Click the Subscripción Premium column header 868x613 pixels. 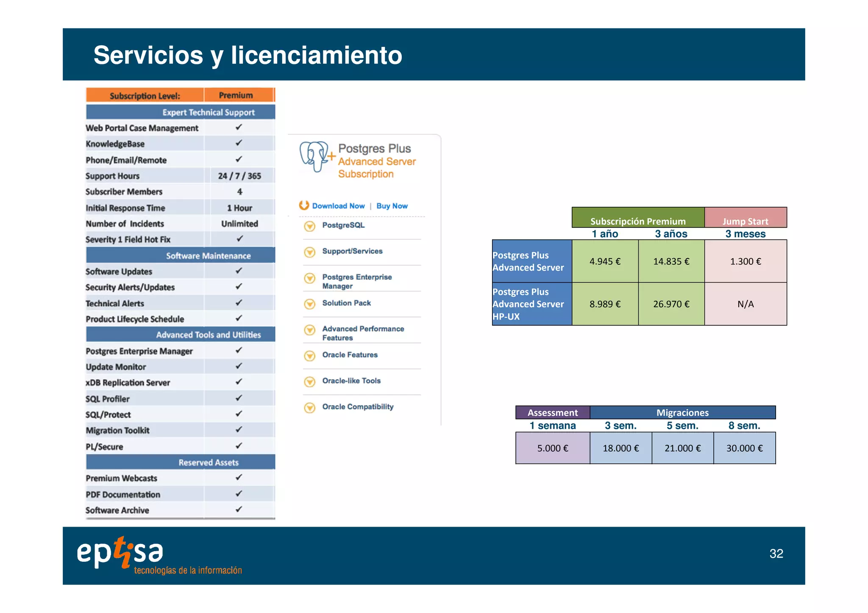(638, 218)
